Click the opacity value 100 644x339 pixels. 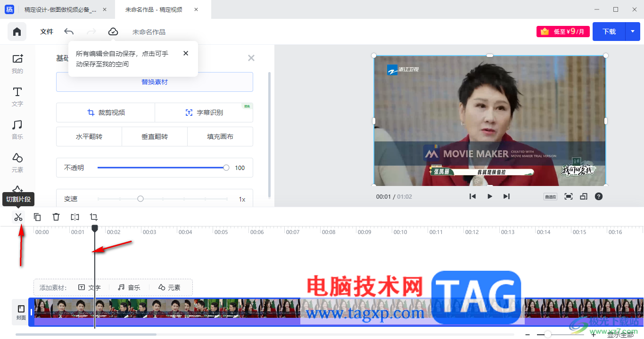(240, 168)
